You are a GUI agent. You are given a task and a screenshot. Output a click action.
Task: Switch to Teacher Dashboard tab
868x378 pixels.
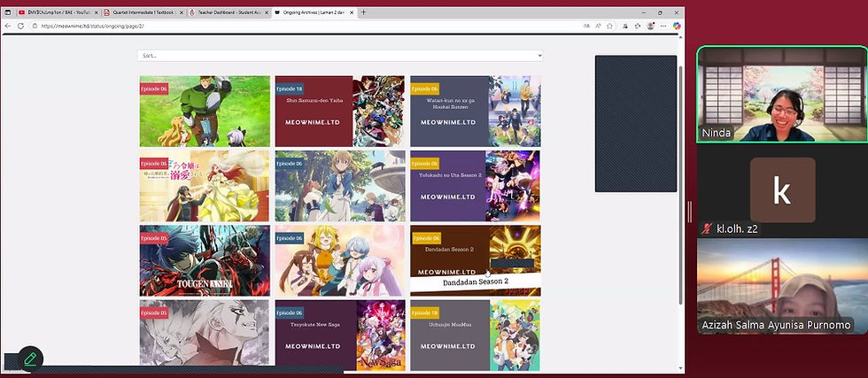(x=229, y=12)
